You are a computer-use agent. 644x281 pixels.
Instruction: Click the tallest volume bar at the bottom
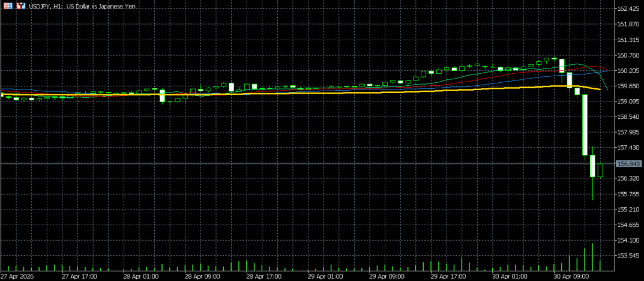(592, 257)
